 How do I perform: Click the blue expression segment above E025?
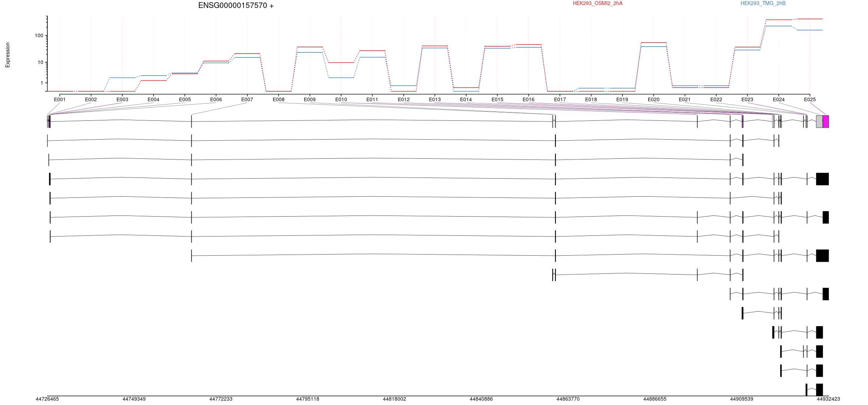pyautogui.click(x=810, y=30)
